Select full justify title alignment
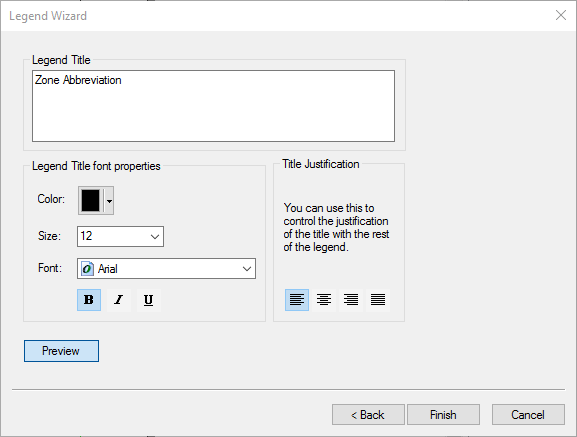 (378, 300)
